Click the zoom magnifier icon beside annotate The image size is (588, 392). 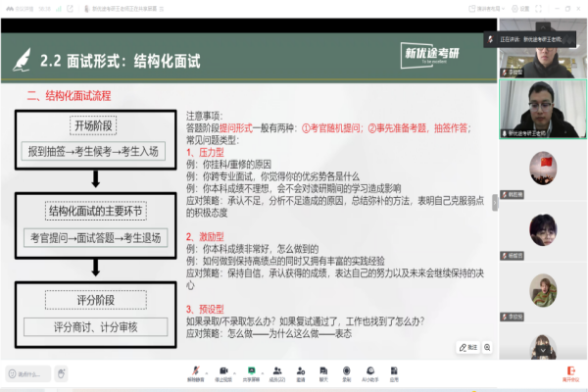[489, 347]
